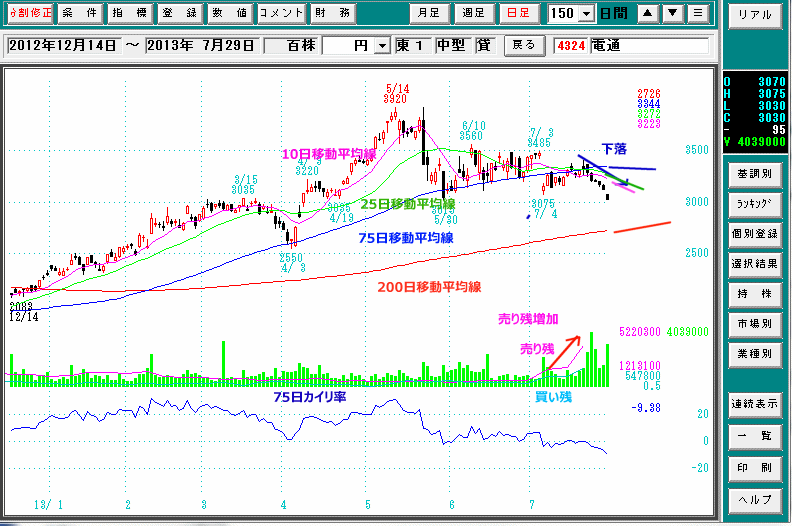
Task: Click the up triangle arrow button
Action: [648, 13]
